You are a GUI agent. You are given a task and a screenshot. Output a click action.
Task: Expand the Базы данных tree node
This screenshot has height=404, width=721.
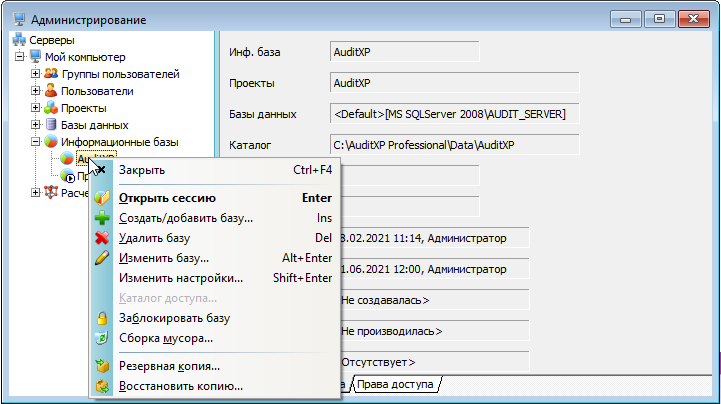pyautogui.click(x=35, y=125)
